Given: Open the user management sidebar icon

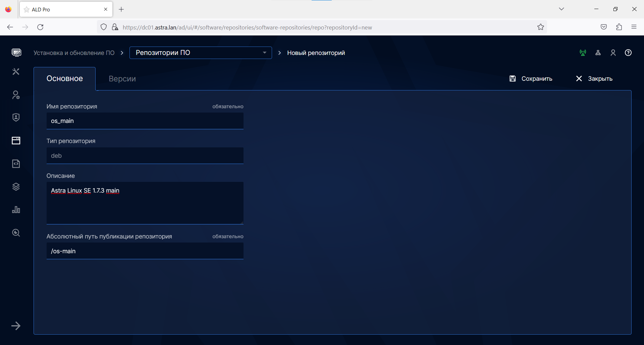Looking at the screenshot, I should pyautogui.click(x=16, y=95).
